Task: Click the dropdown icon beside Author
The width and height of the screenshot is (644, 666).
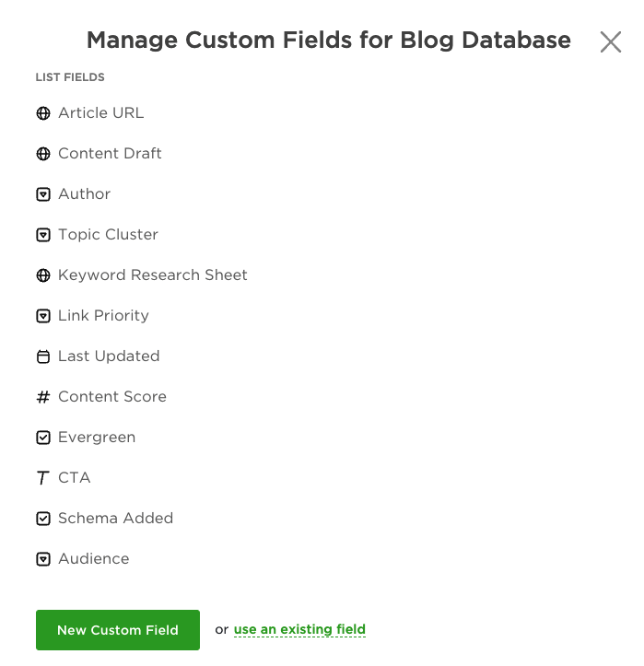Action: 42,194
